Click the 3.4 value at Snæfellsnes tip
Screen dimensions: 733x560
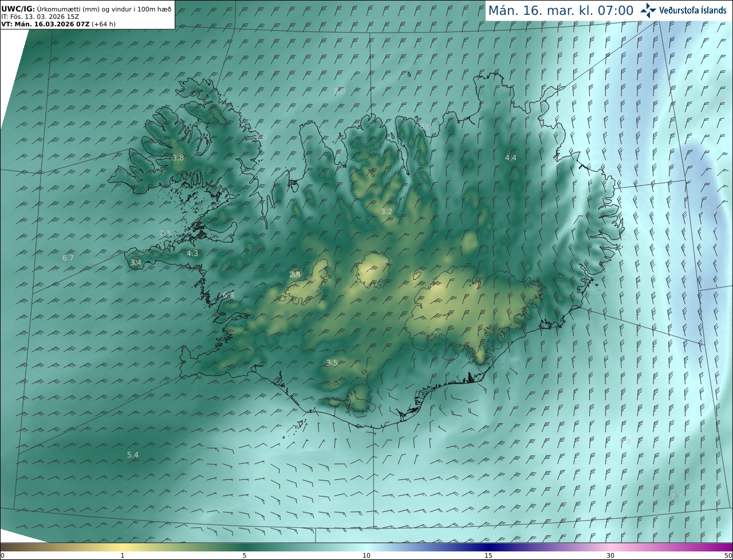pyautogui.click(x=136, y=262)
